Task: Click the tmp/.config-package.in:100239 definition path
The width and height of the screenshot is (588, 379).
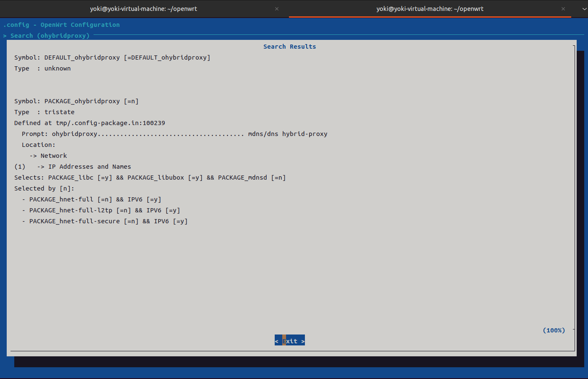Action: pos(111,123)
